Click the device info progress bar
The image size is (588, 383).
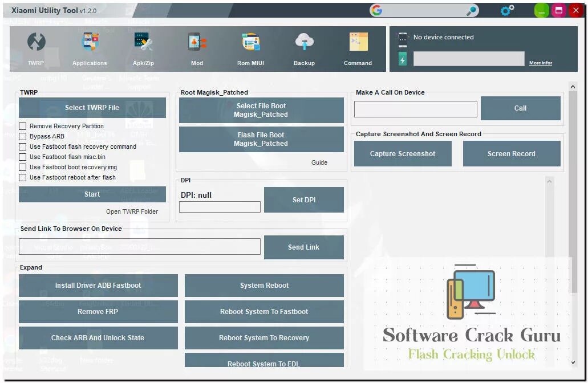(469, 59)
